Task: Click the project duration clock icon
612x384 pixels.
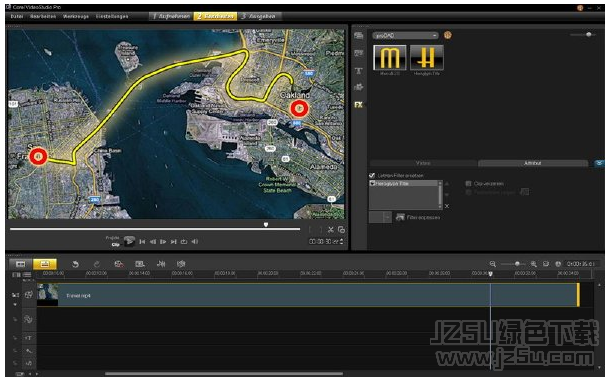Action: [x=558, y=264]
